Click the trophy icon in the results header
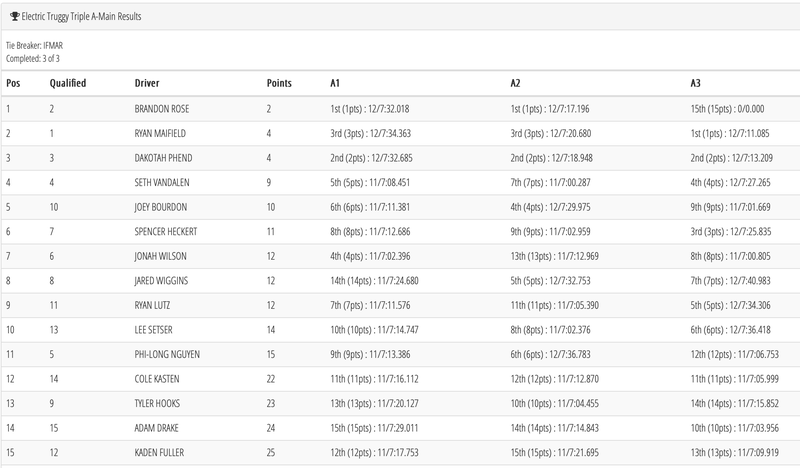Image resolution: width=800 pixels, height=468 pixels. 14,17
